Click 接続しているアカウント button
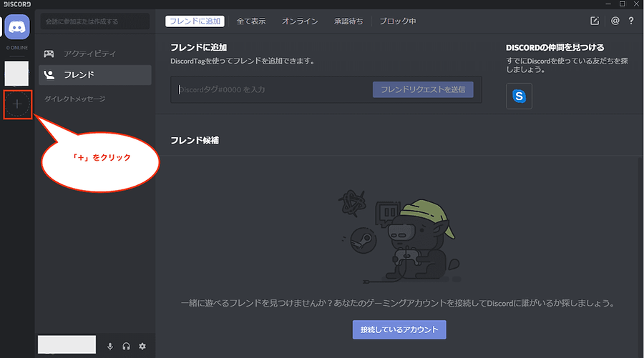This screenshot has height=358, width=644. coord(399,329)
